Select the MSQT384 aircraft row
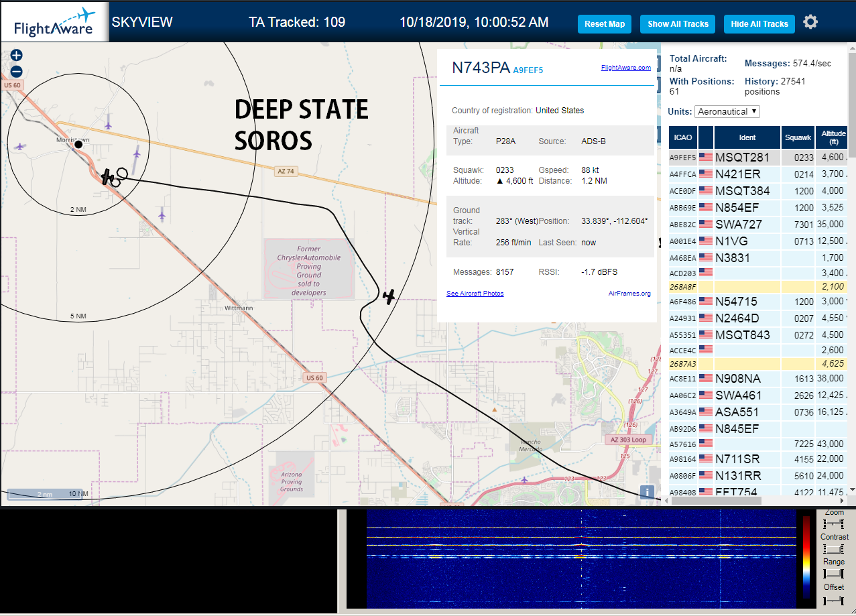The image size is (856, 616). tap(758, 191)
